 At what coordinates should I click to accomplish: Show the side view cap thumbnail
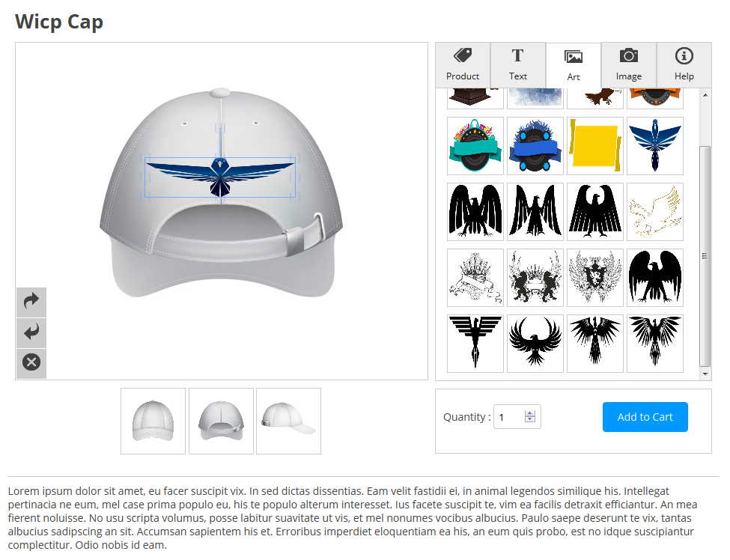click(x=289, y=421)
